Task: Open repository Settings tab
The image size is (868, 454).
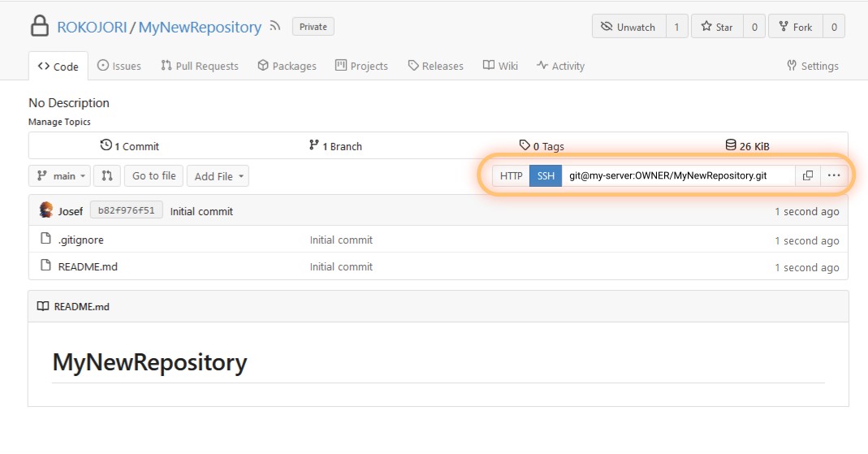Action: coord(812,66)
